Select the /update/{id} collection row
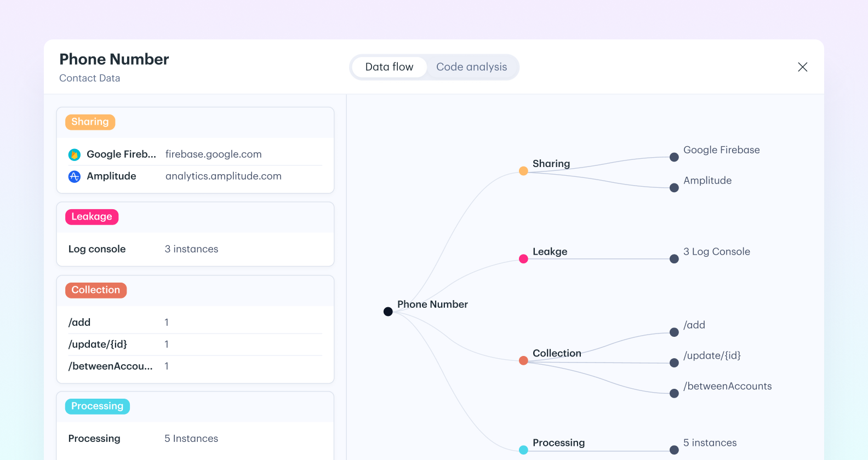Viewport: 868px width, 460px height. pyautogui.click(x=195, y=344)
